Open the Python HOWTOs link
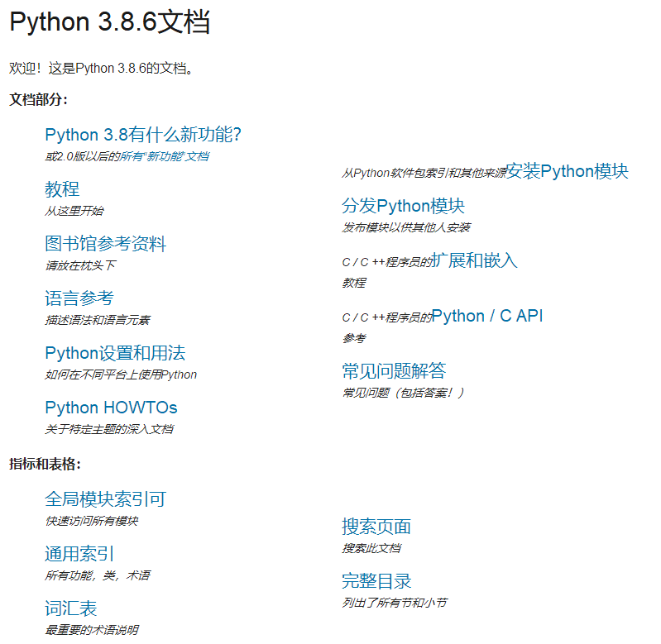This screenshot has height=644, width=661. [x=111, y=408]
